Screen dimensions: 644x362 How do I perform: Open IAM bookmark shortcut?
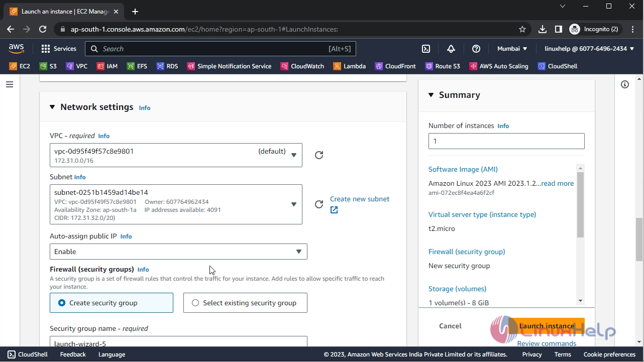[x=107, y=66]
